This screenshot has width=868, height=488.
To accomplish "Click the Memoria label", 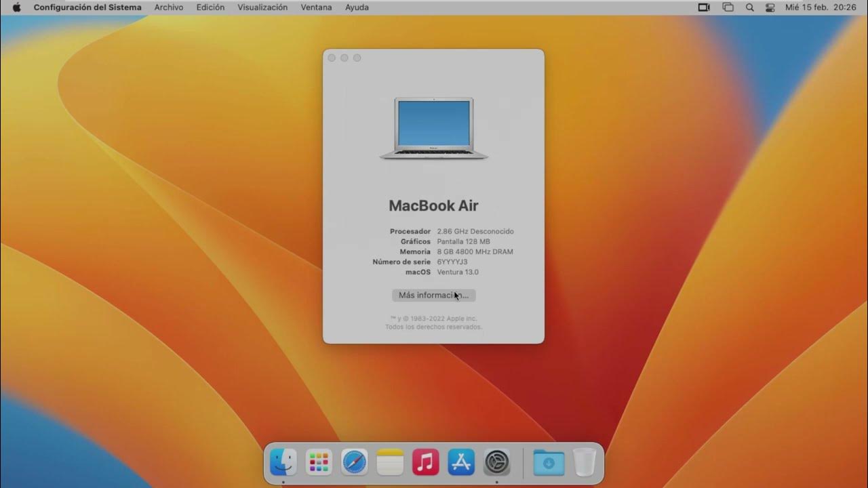I will [x=415, y=251].
